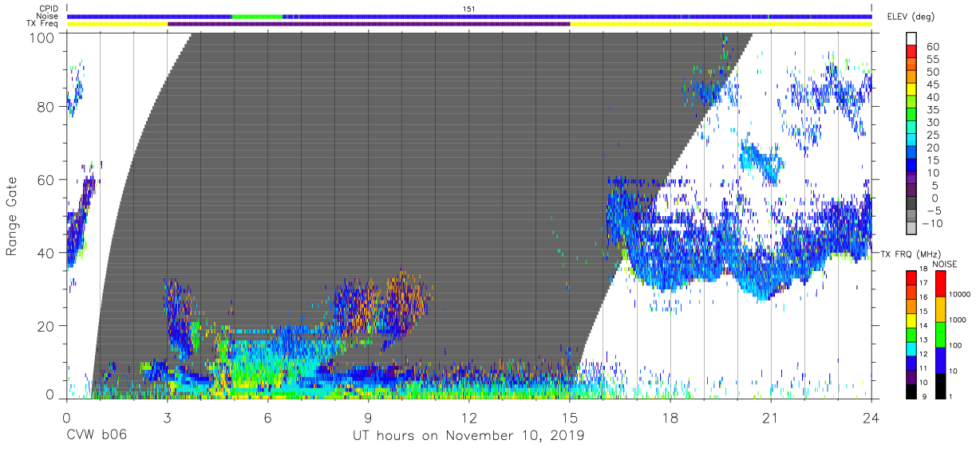Click the 15 hour mark on time axis
980x452 pixels.
click(x=569, y=418)
